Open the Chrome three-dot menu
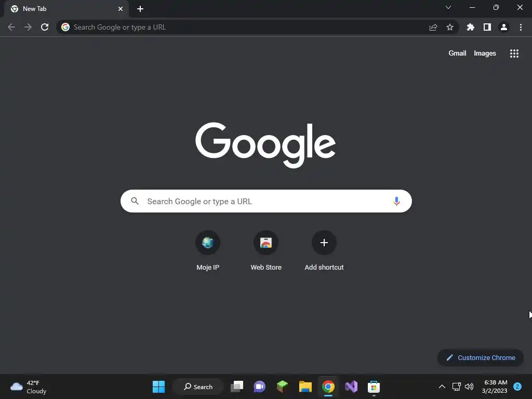532x399 pixels. coord(521,27)
